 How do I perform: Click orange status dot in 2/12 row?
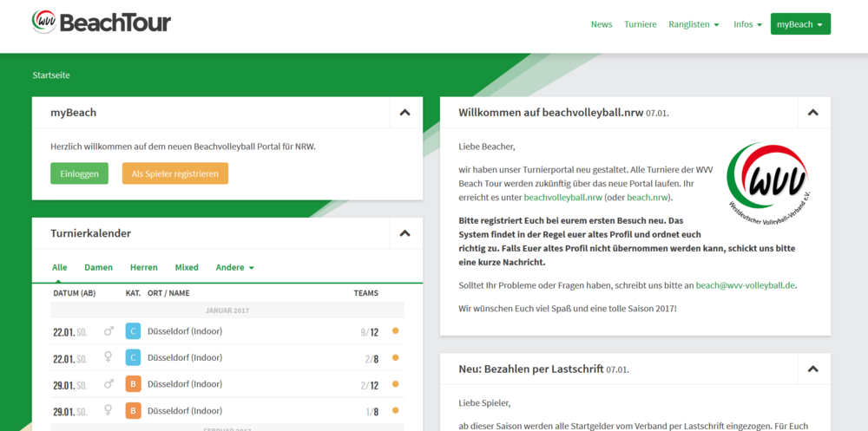click(x=395, y=383)
